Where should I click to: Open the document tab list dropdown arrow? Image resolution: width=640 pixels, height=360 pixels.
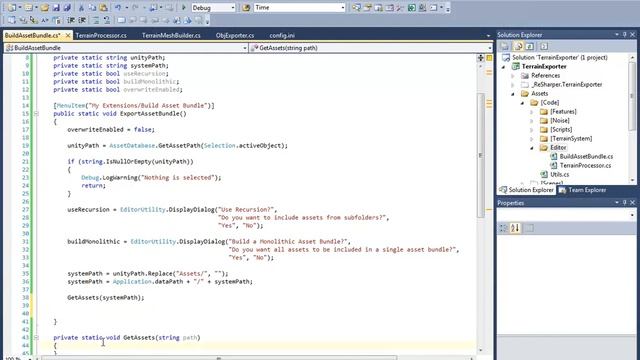[488, 36]
